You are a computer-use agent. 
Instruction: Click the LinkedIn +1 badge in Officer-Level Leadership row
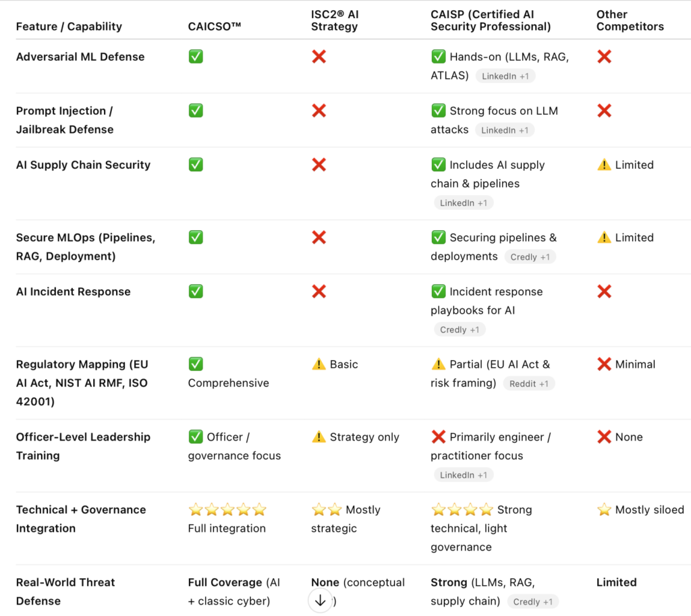click(463, 475)
